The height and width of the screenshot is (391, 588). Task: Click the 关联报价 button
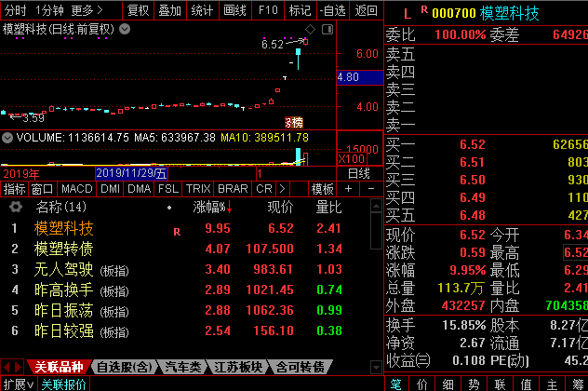(63, 384)
